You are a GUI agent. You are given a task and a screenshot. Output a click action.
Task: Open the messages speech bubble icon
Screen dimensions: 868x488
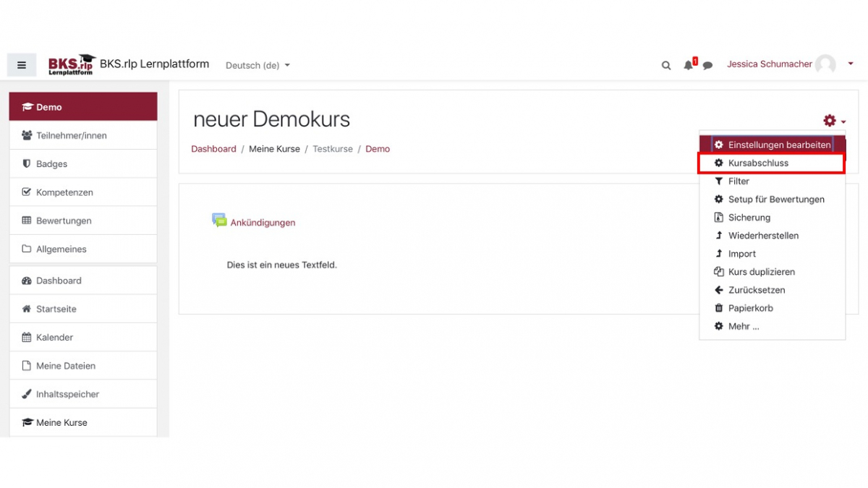coord(707,65)
